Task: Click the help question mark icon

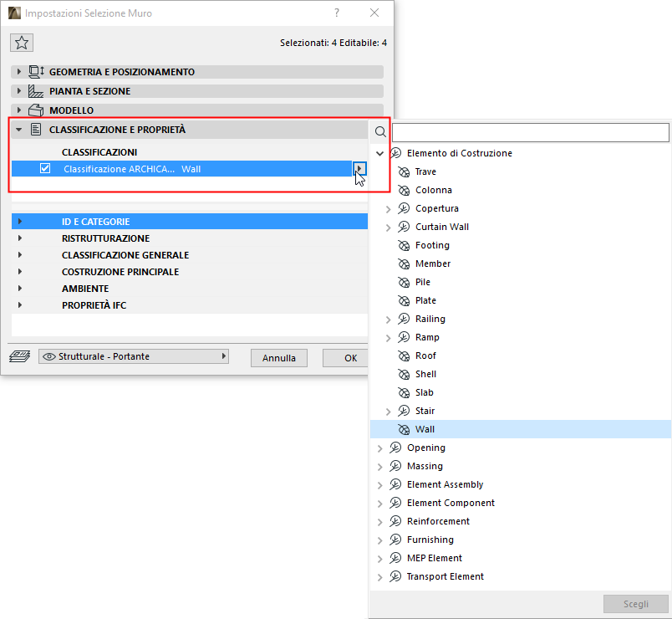Action: 337,13
